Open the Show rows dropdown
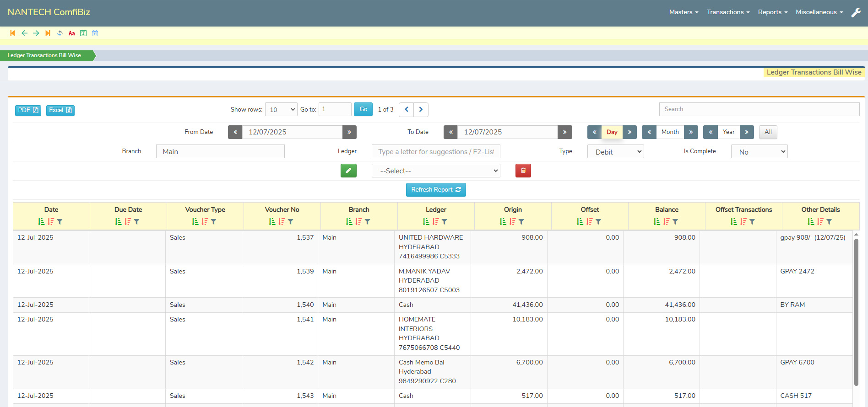 click(281, 110)
